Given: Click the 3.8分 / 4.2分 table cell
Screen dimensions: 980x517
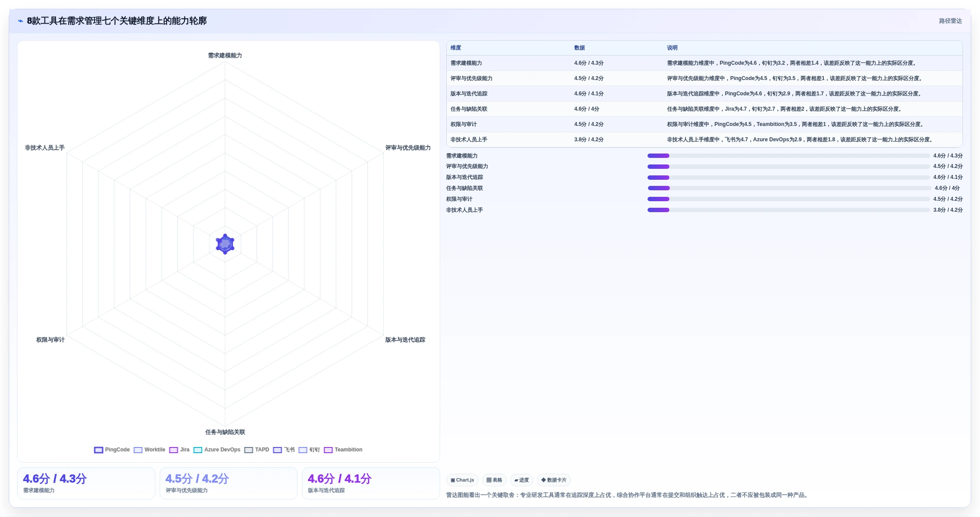Looking at the screenshot, I should (589, 140).
